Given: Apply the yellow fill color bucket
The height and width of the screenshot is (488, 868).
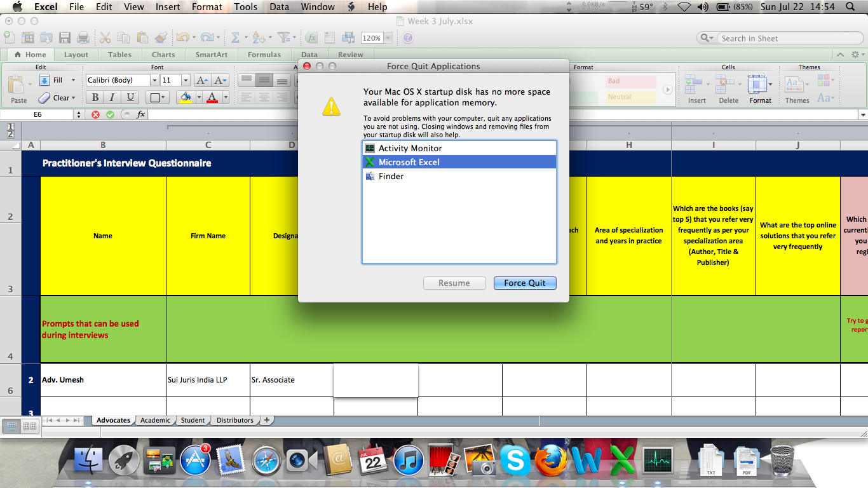Looking at the screenshot, I should [185, 97].
